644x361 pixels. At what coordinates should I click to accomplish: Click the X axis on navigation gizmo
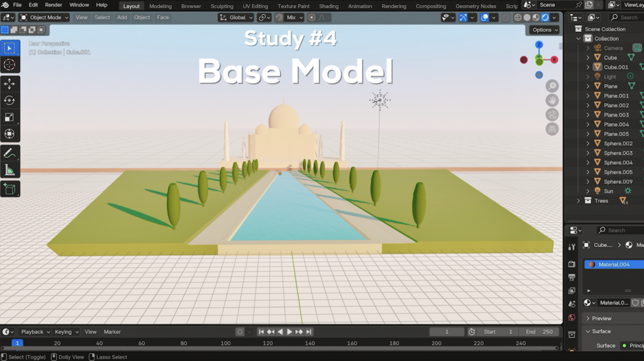coord(554,60)
